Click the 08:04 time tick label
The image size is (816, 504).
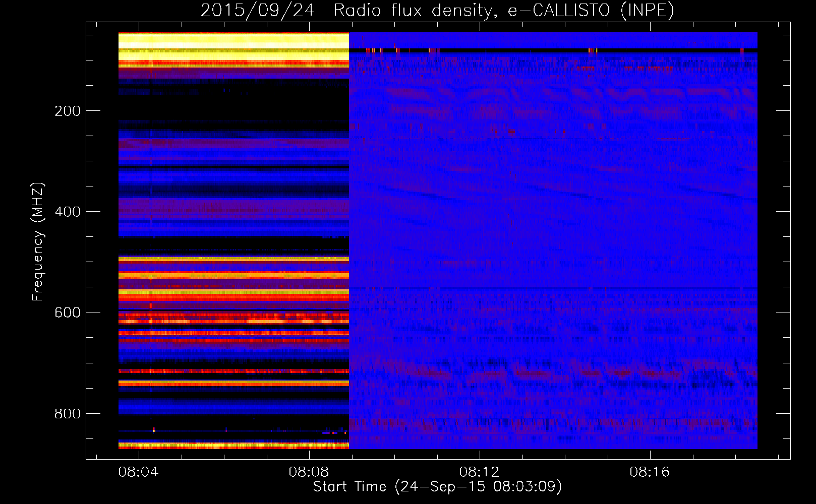tap(138, 472)
